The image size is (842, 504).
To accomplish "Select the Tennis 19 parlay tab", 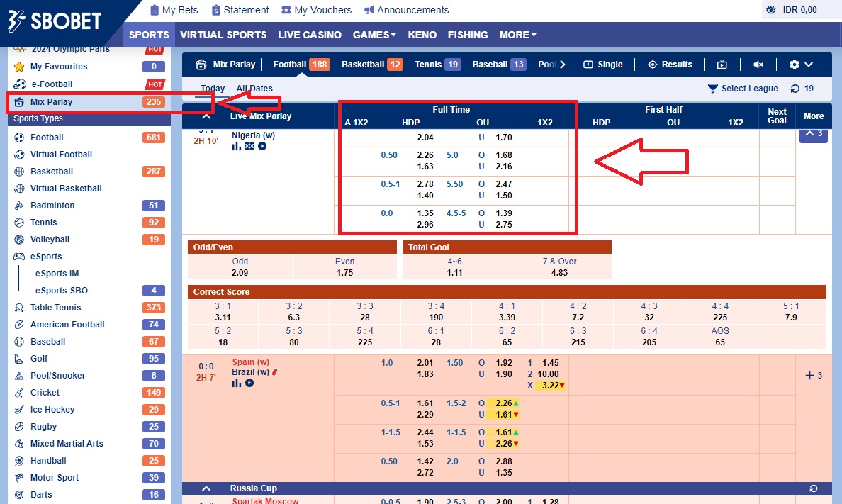I will point(437,65).
